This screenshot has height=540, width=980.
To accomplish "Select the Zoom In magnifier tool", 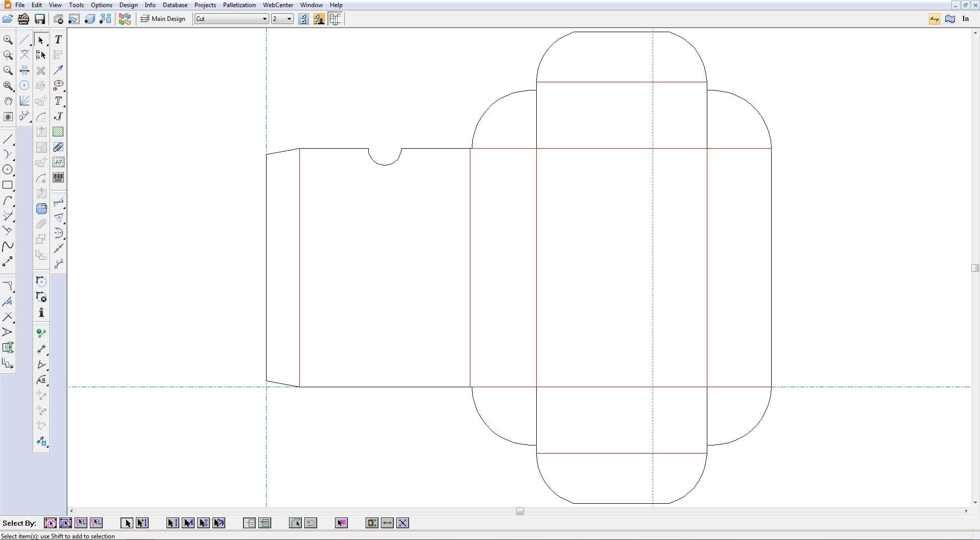I will (8, 40).
